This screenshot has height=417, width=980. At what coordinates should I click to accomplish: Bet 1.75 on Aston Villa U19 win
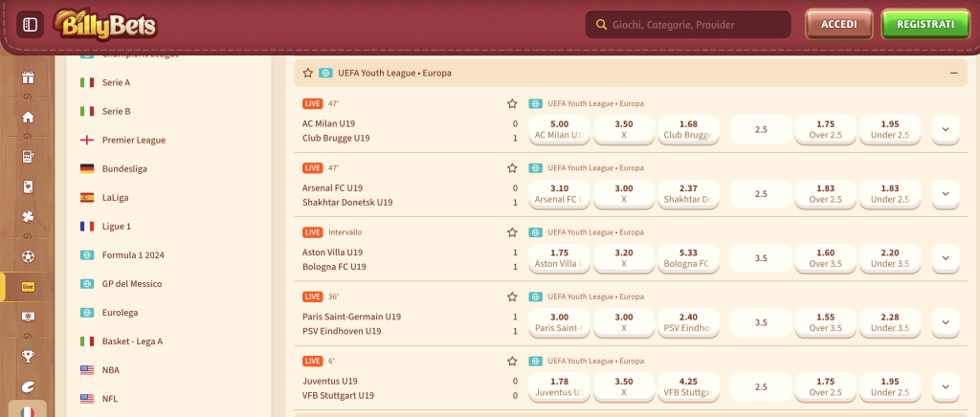[x=559, y=258]
